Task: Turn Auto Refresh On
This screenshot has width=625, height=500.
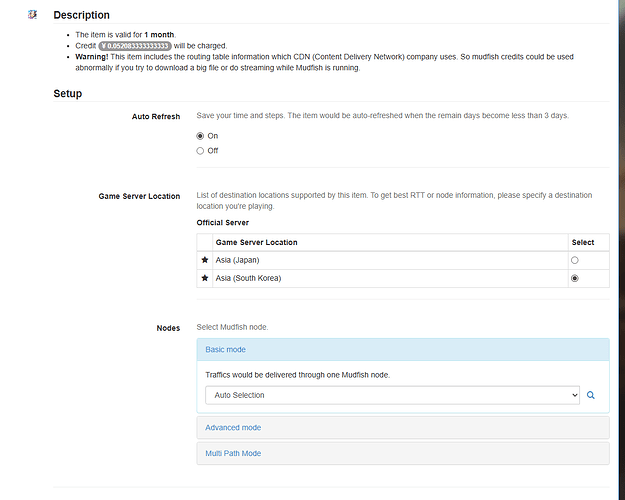Action: coord(200,136)
